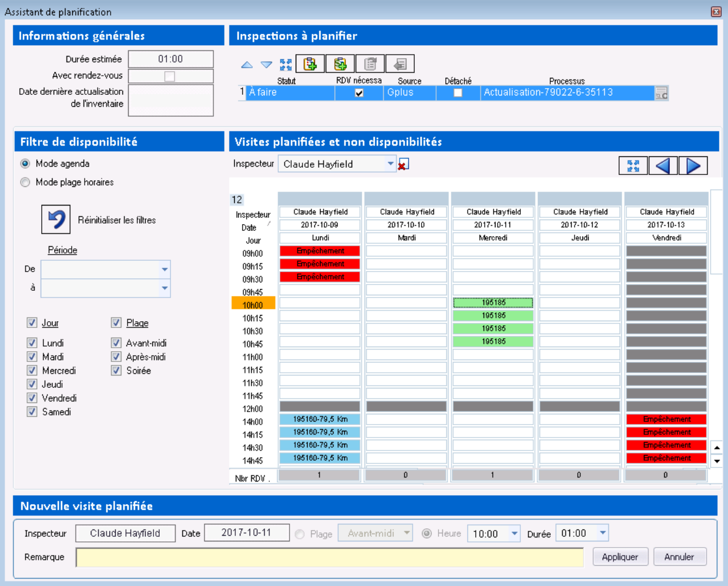
Task: Click the greyed clipboard list icon
Action: coord(370,64)
